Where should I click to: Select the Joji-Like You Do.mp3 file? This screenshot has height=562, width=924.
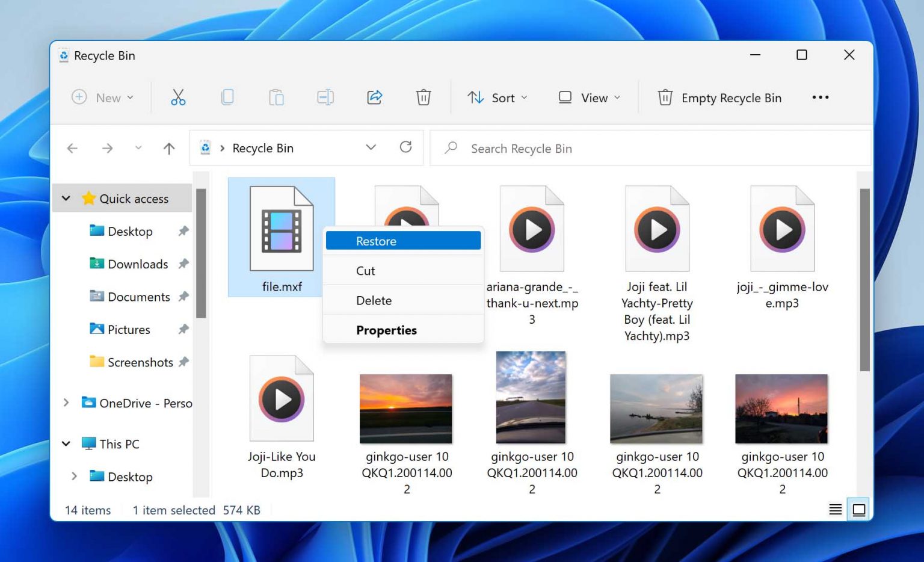pyautogui.click(x=282, y=399)
